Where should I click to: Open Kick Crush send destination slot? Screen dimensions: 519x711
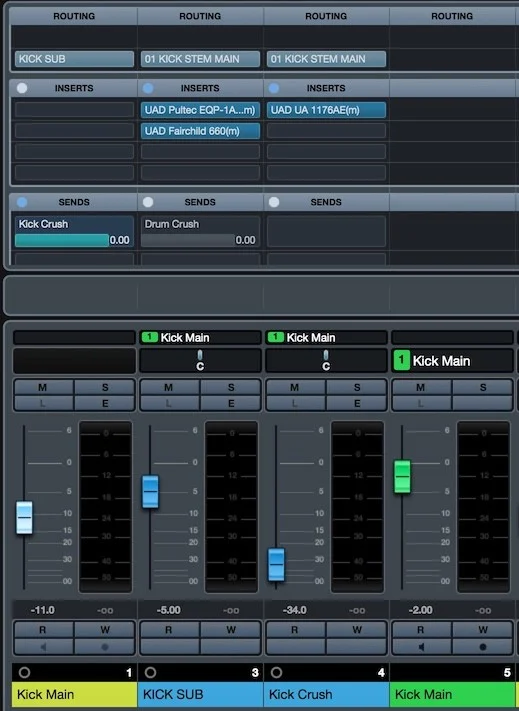click(74, 224)
